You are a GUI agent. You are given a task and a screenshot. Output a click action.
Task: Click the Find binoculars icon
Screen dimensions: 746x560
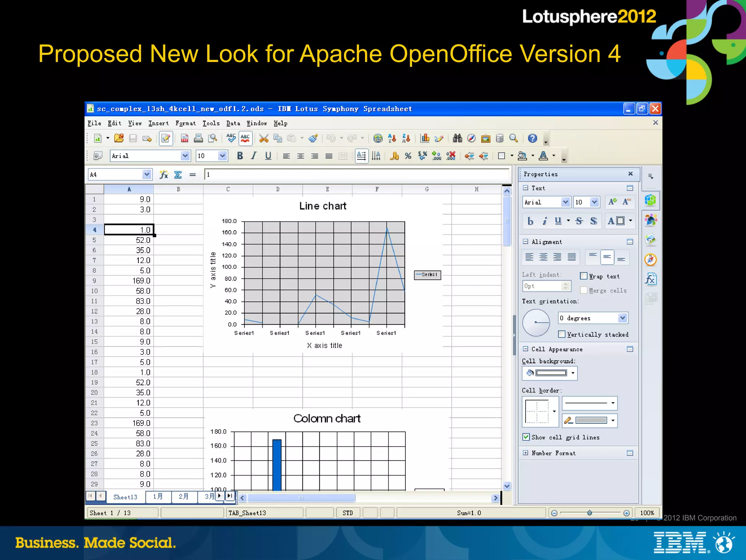coord(457,138)
